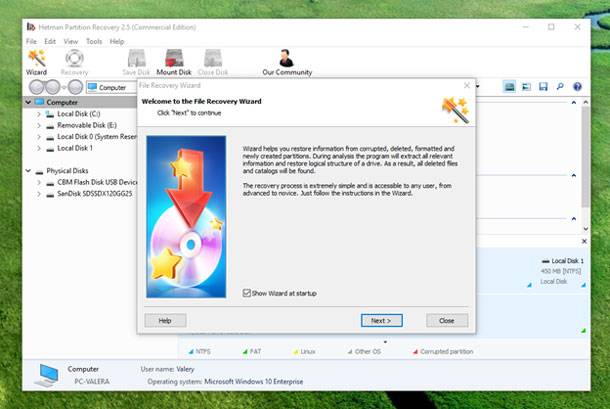The height and width of the screenshot is (409, 610).
Task: Click the disk list vertical scrollbar thumb
Action: (x=585, y=156)
